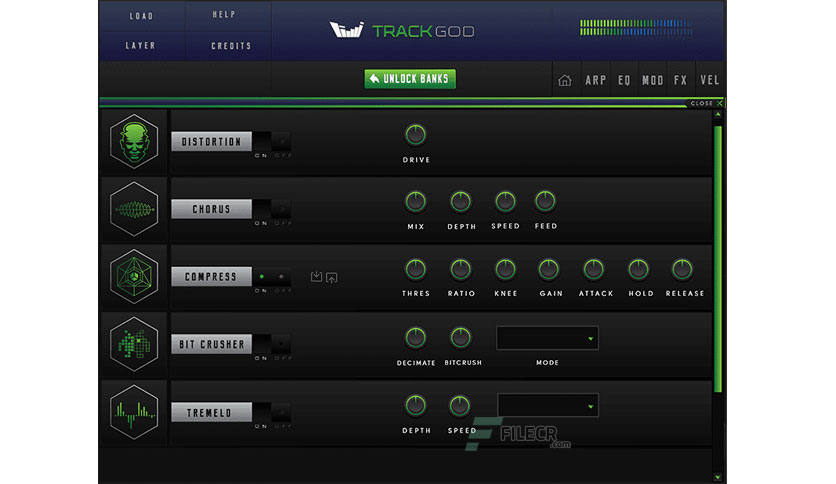Open the Tremelo mode dropdown
This screenshot has width=836, height=484.
pyautogui.click(x=548, y=406)
